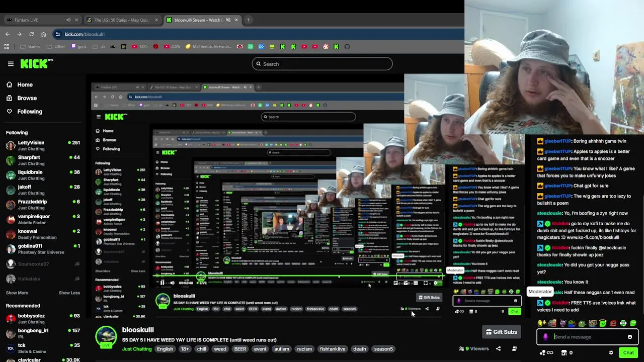Open the Just Chatting category link below the title
644x362 pixels.
click(137, 349)
